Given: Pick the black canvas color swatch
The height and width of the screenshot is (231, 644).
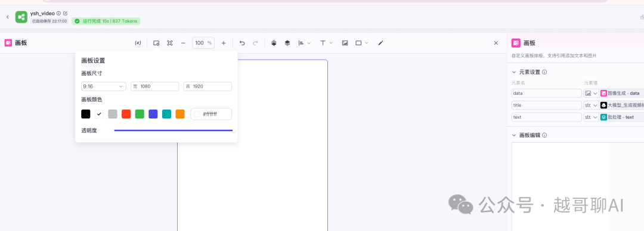Looking at the screenshot, I should coord(86,114).
